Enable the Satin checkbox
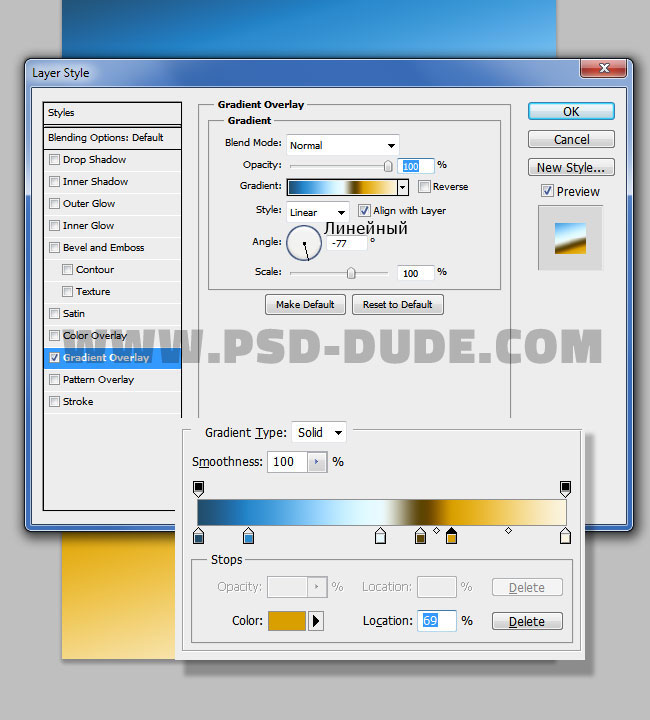650x720 pixels. [x=54, y=314]
